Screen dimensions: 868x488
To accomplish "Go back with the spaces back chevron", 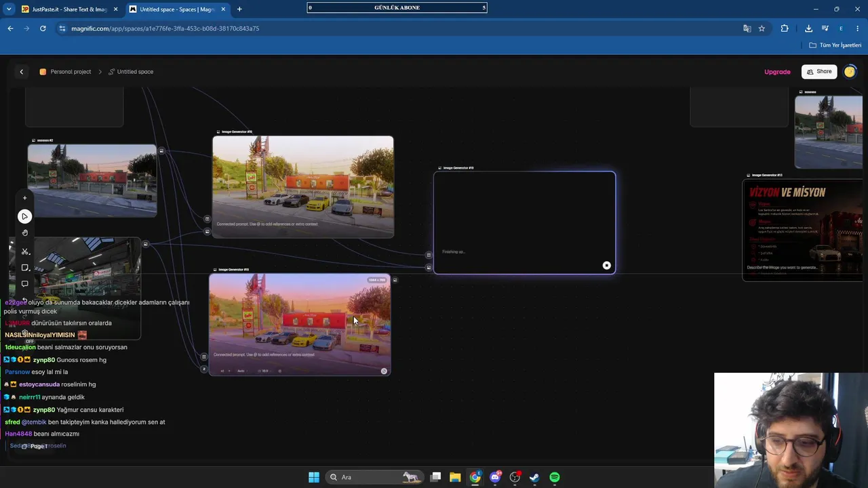I will pos(21,72).
